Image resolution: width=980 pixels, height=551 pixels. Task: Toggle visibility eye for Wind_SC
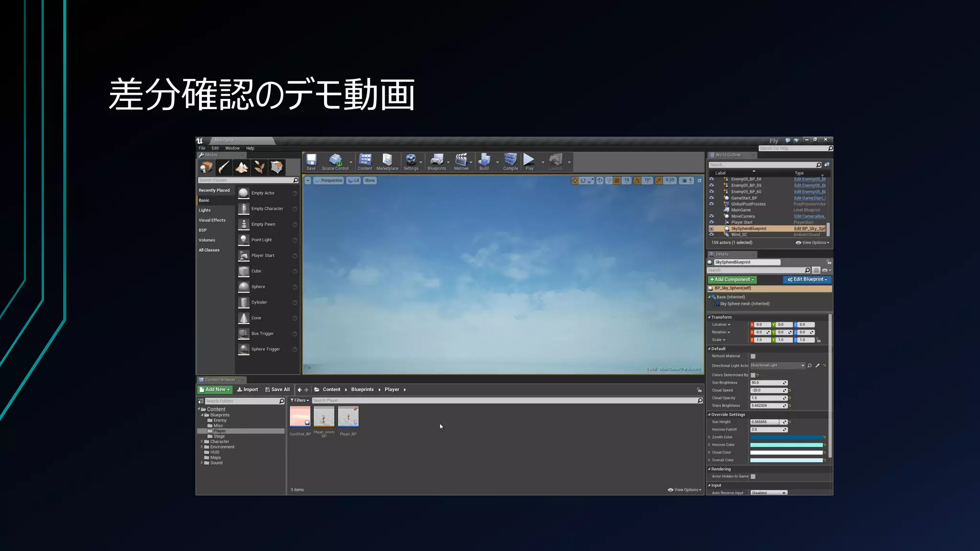(712, 234)
